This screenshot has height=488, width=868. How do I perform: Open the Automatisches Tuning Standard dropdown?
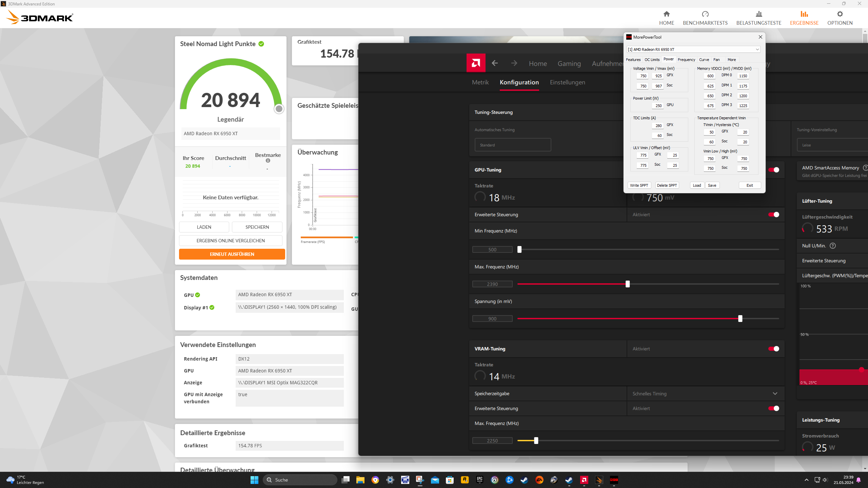coord(512,145)
